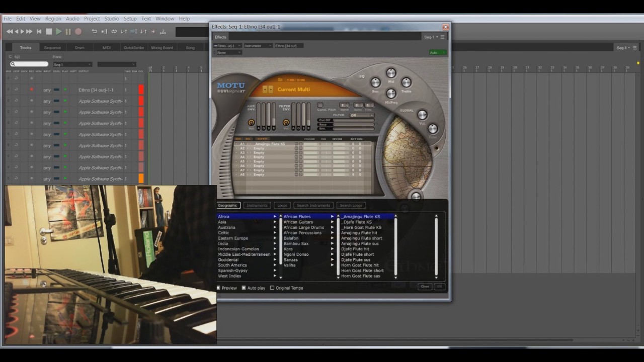The height and width of the screenshot is (362, 644).
Task: Open the Filter type dropdown showing Off
Action: [362, 115]
